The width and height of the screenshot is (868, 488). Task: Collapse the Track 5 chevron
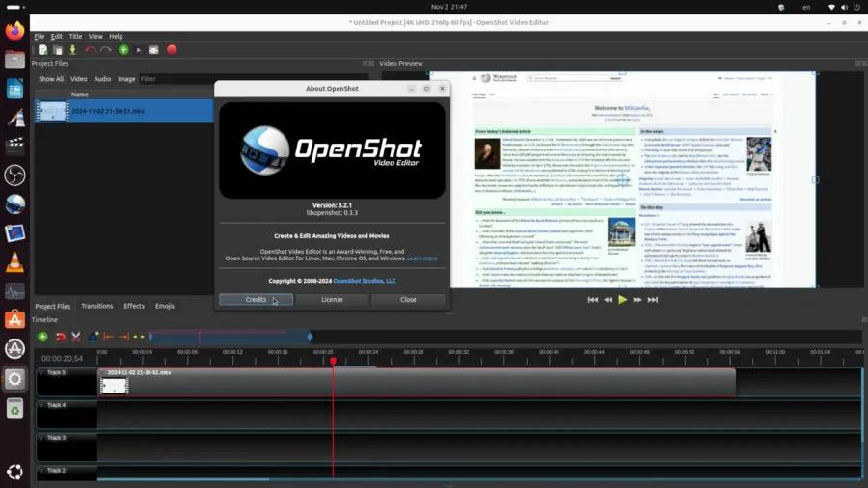pos(41,373)
